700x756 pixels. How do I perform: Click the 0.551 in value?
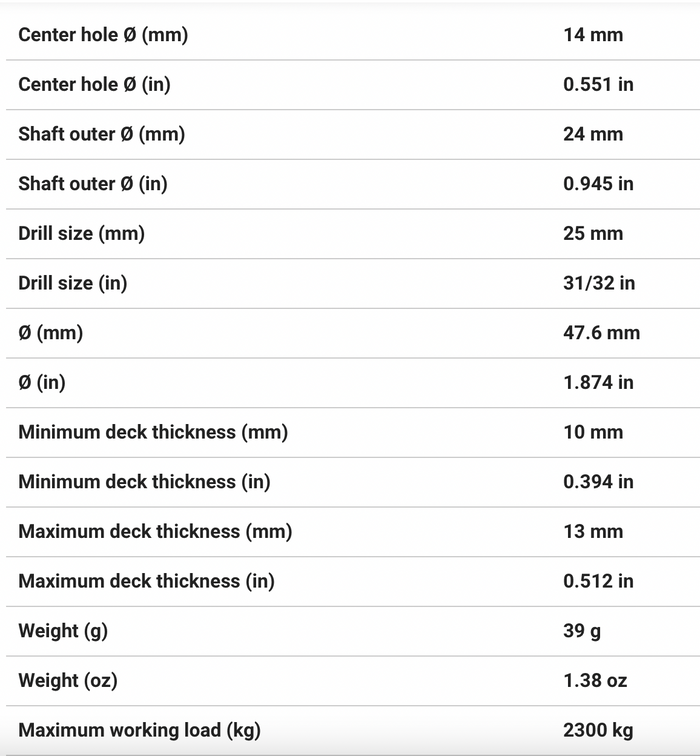click(598, 84)
